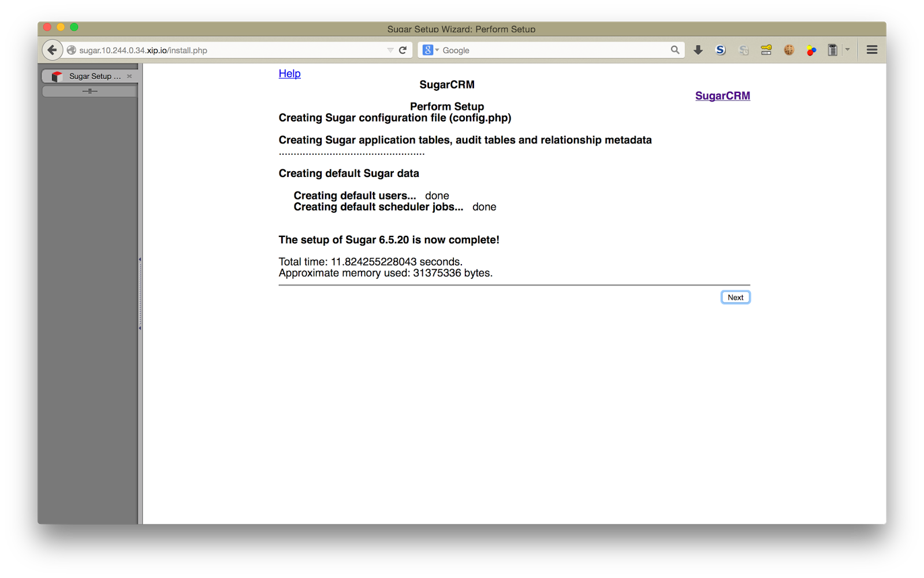Click the Sugar cube tab favicon
924x578 pixels.
coord(57,76)
